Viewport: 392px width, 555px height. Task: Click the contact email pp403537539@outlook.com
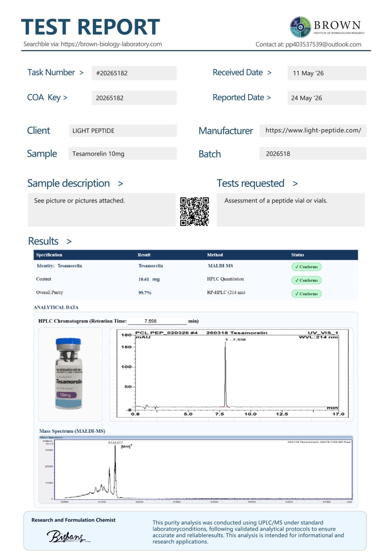(x=323, y=44)
